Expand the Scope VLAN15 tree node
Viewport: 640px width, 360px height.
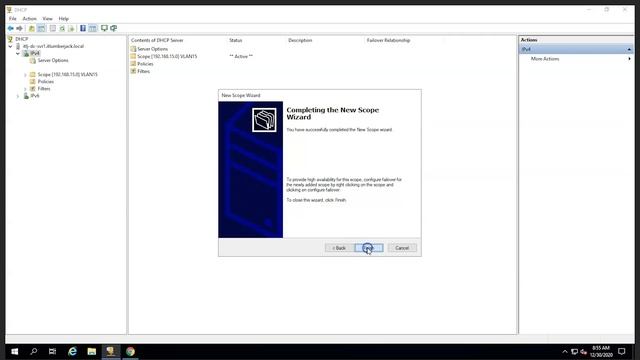tap(25, 75)
